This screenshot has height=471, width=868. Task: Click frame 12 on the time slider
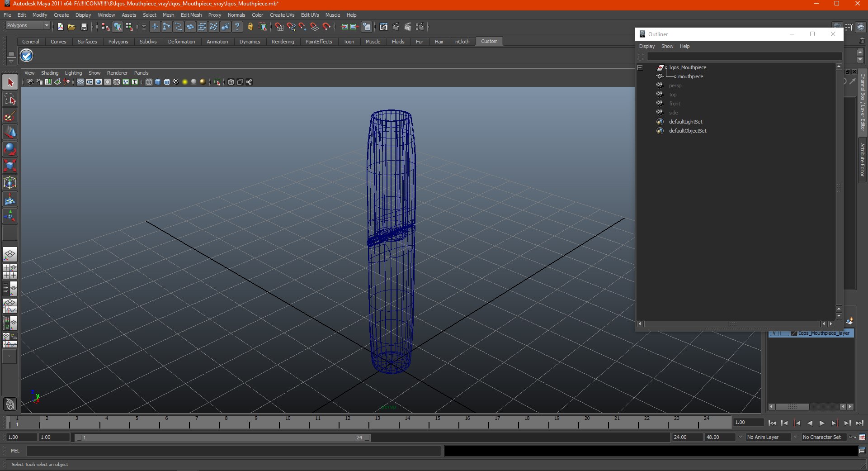tap(348, 422)
